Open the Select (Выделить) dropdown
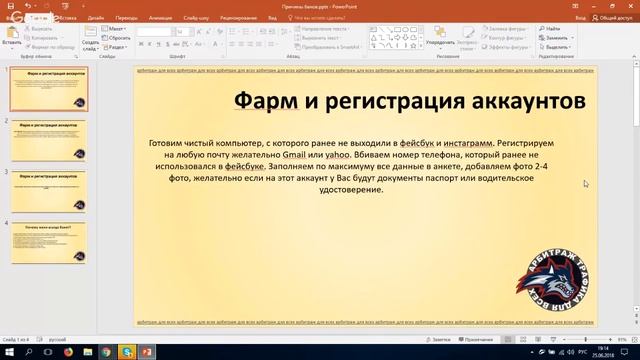 click(x=556, y=47)
